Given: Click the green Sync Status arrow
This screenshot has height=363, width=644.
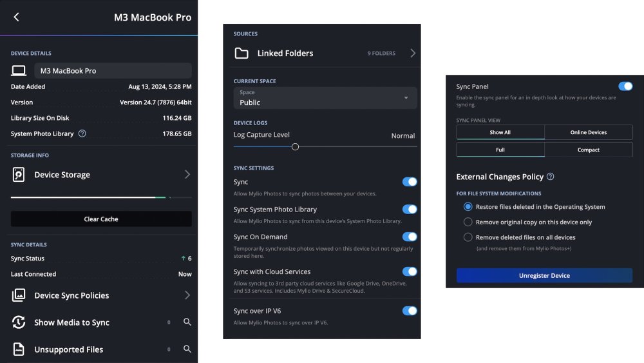Looking at the screenshot, I should point(183,258).
